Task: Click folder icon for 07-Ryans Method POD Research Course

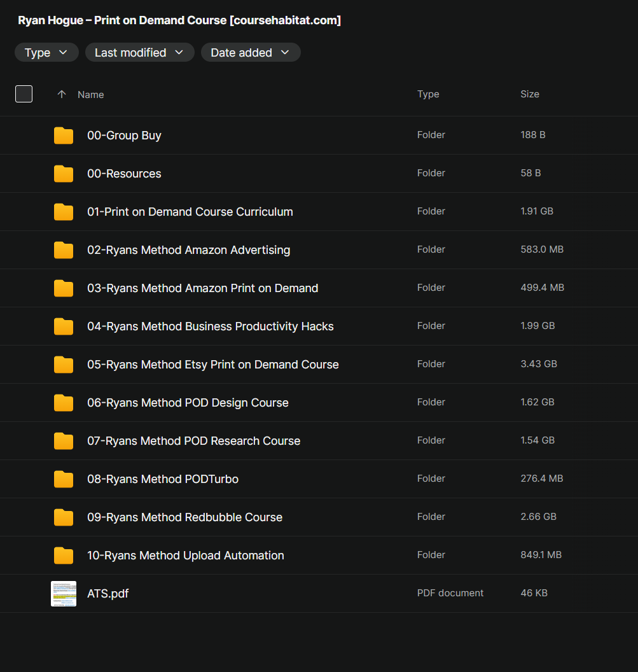Action: [x=64, y=440]
